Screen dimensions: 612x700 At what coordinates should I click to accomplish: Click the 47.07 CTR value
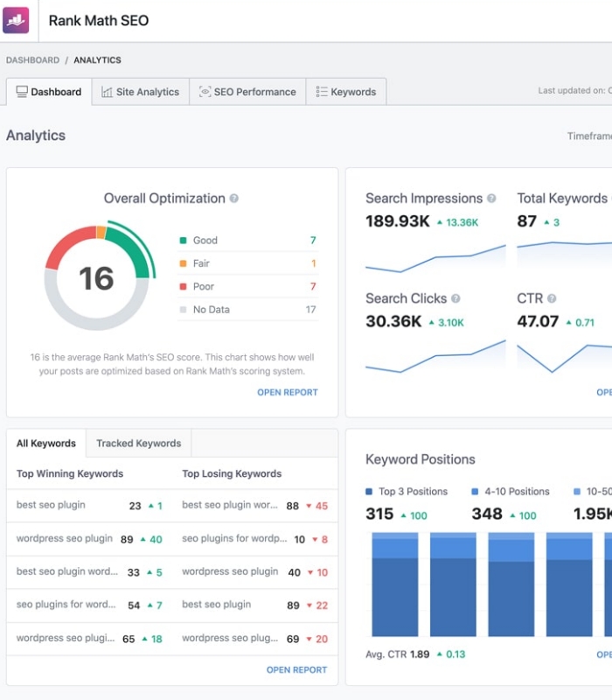click(538, 321)
